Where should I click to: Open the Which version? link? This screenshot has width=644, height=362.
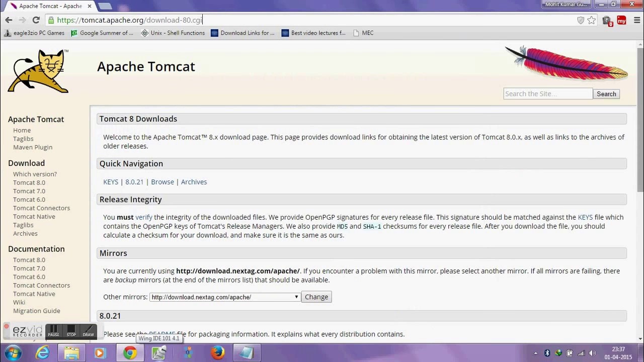35,174
